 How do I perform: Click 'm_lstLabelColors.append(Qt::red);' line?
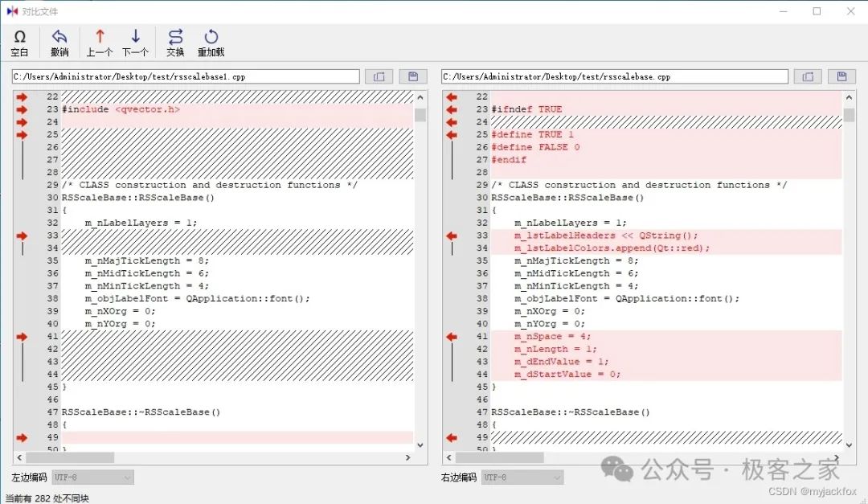point(612,248)
